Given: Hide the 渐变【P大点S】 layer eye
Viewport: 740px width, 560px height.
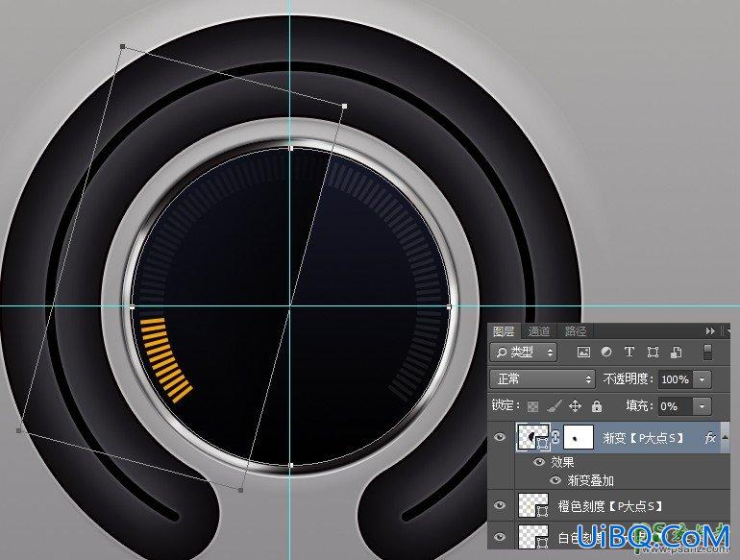Looking at the screenshot, I should [501, 438].
